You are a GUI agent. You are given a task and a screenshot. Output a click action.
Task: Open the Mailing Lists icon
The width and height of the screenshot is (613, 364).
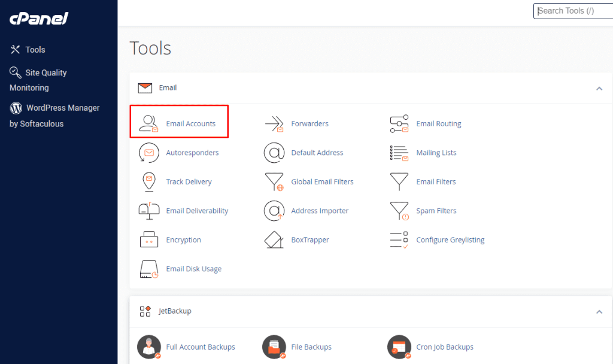point(399,153)
